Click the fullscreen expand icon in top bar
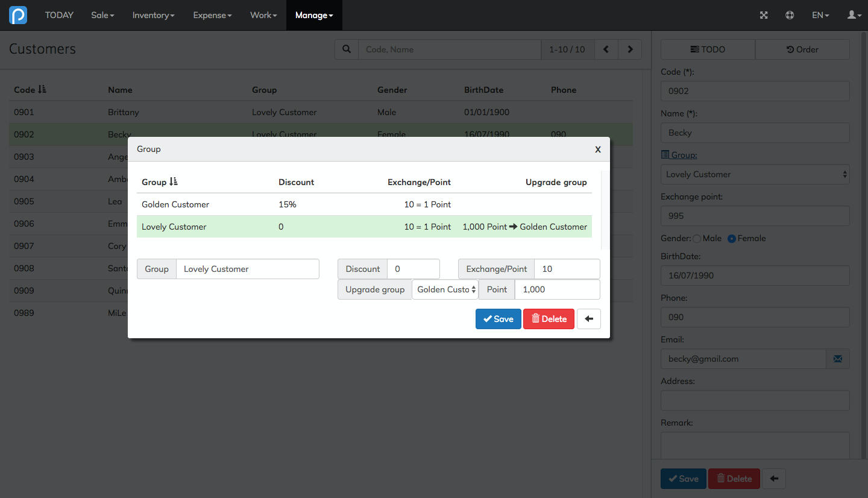 click(764, 14)
